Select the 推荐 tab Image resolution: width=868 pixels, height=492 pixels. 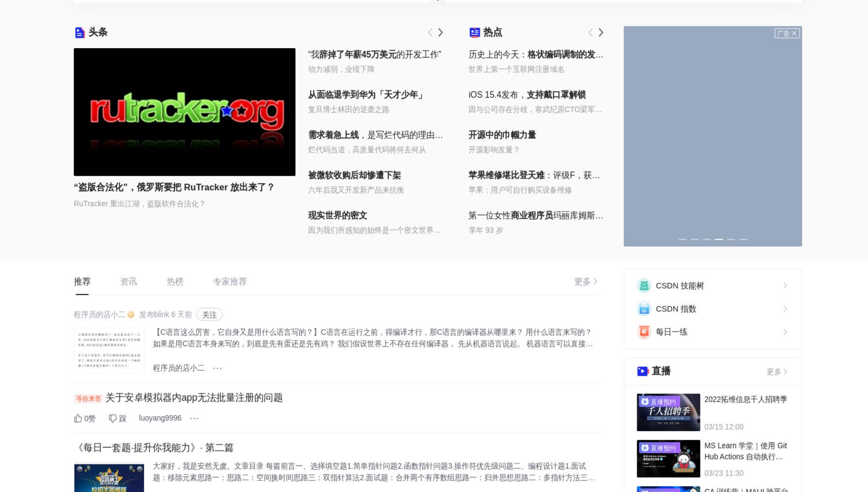pyautogui.click(x=82, y=282)
